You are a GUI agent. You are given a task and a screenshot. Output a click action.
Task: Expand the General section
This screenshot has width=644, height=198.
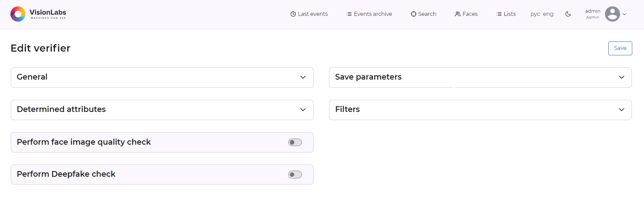(303, 77)
